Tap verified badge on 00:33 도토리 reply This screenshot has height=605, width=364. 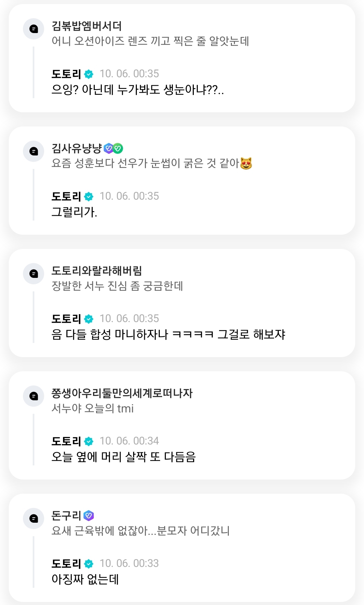89,564
